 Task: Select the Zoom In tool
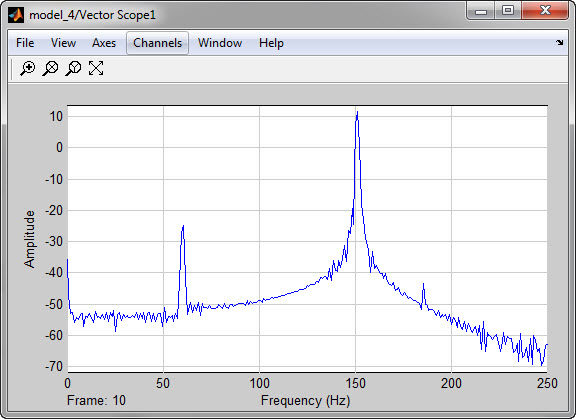tap(28, 68)
